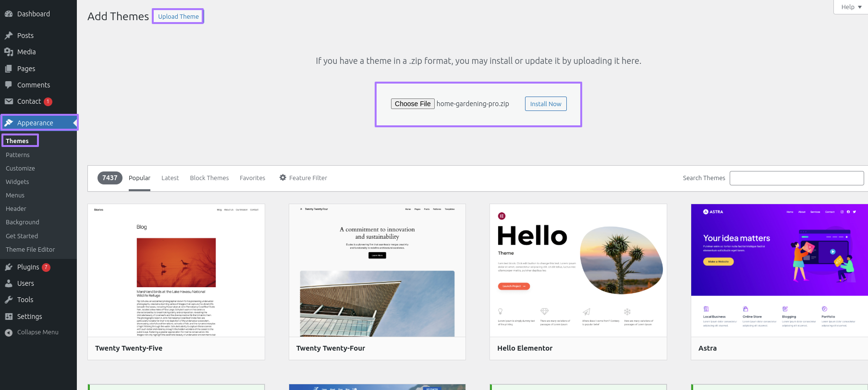Open the Theme File Editor
The image size is (868, 390).
pyautogui.click(x=30, y=249)
